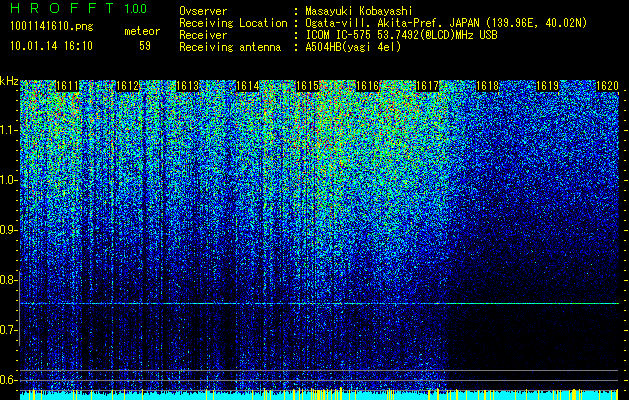Select the file name 1001141610.png

tap(52, 27)
